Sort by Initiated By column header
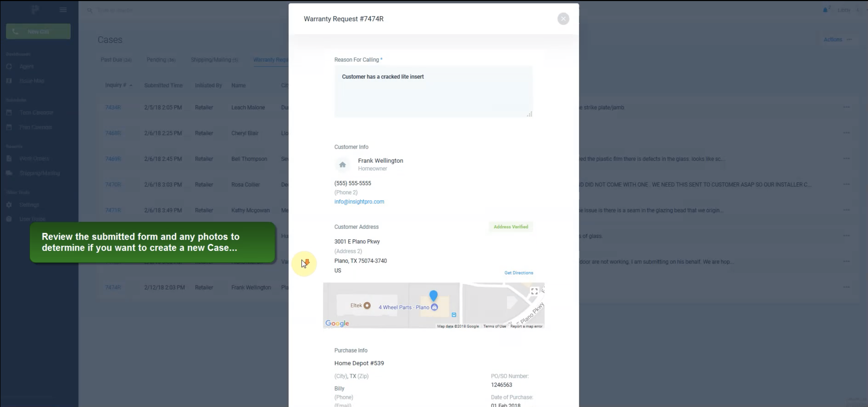 [x=208, y=85]
